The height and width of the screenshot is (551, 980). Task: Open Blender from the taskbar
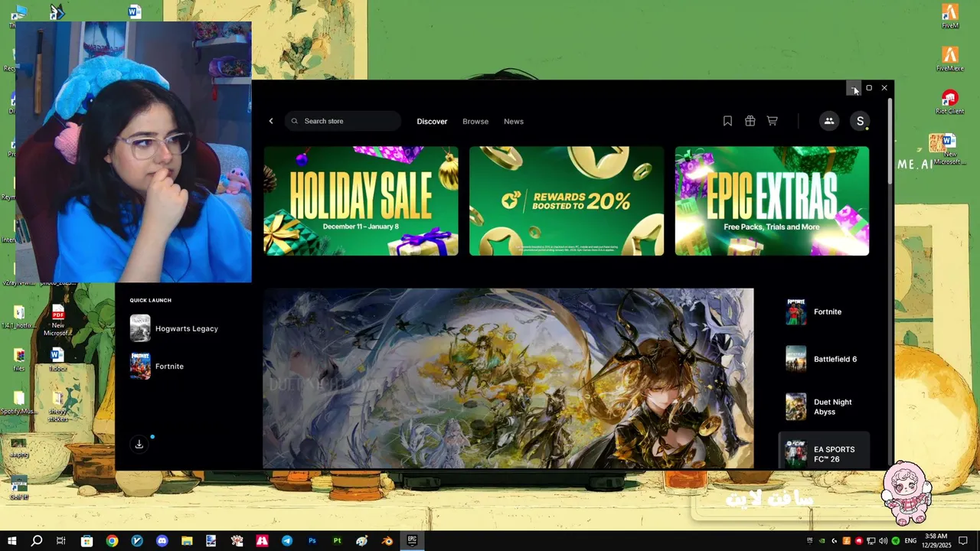[387, 540]
